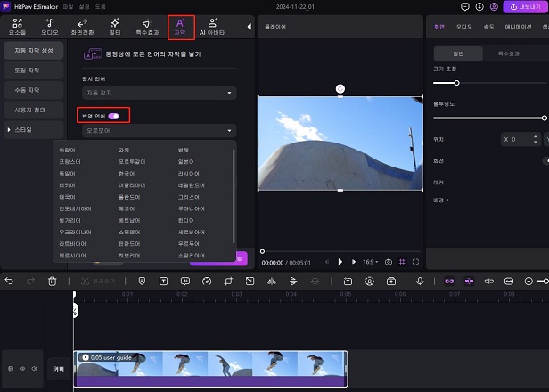The height and width of the screenshot is (392, 549).
Task: Click the play button under preview
Action: coord(340,262)
